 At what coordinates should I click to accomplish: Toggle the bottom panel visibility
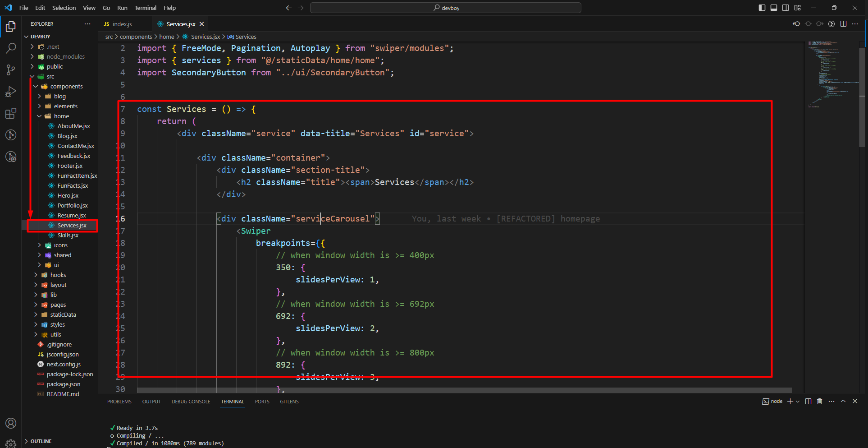tap(774, 8)
